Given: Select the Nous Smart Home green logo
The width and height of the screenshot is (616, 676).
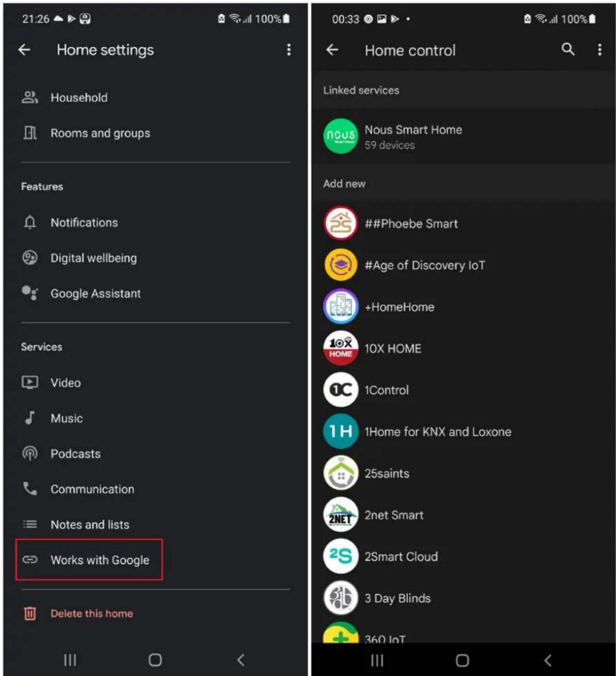Looking at the screenshot, I should (340, 136).
